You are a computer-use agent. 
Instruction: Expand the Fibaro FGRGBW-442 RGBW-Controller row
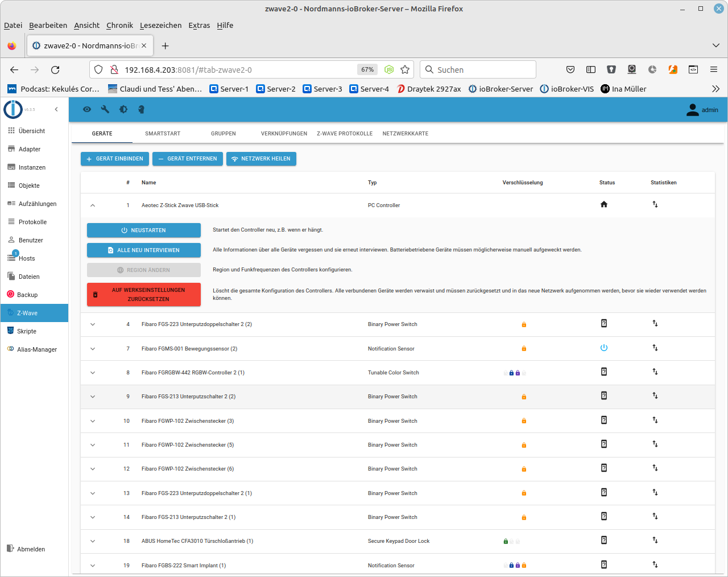tap(93, 373)
